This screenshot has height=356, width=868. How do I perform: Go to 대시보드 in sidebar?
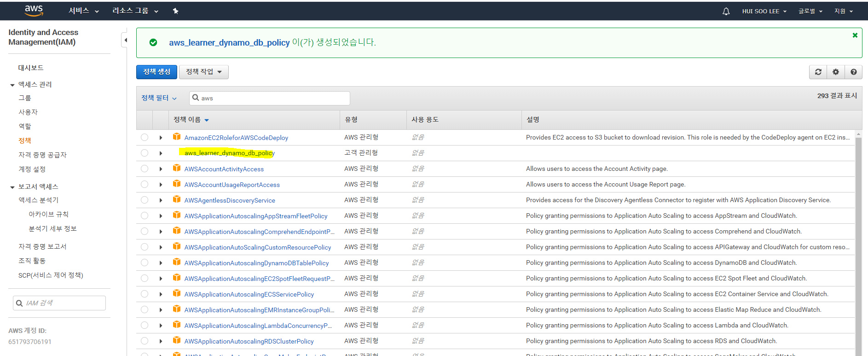(31, 68)
